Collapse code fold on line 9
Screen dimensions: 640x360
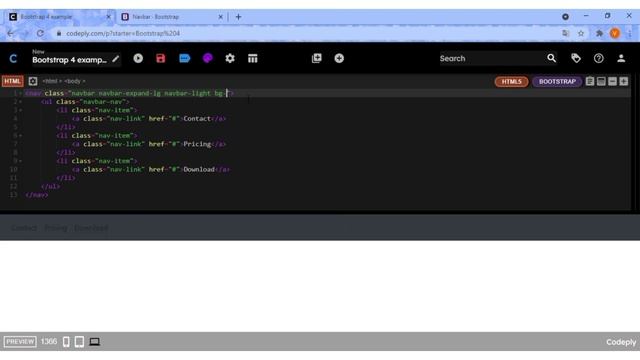click(20, 161)
